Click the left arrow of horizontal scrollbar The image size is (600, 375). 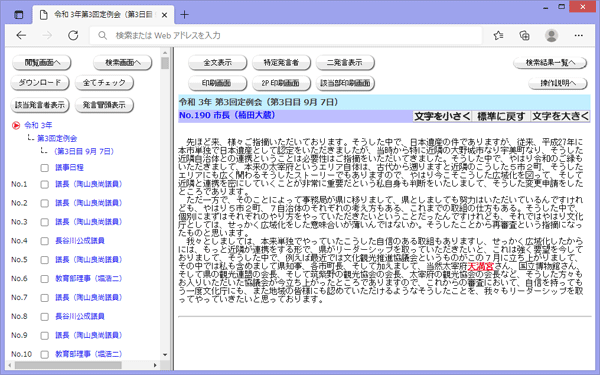(10, 365)
